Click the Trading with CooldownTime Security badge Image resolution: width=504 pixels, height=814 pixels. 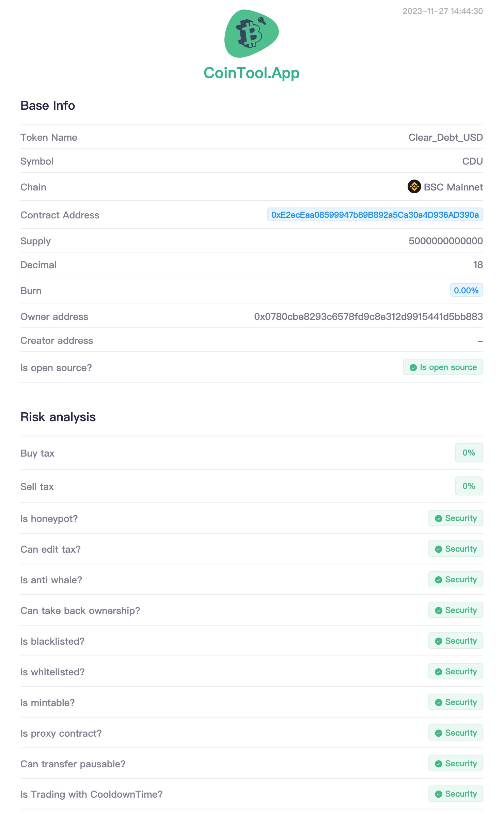pos(456,794)
